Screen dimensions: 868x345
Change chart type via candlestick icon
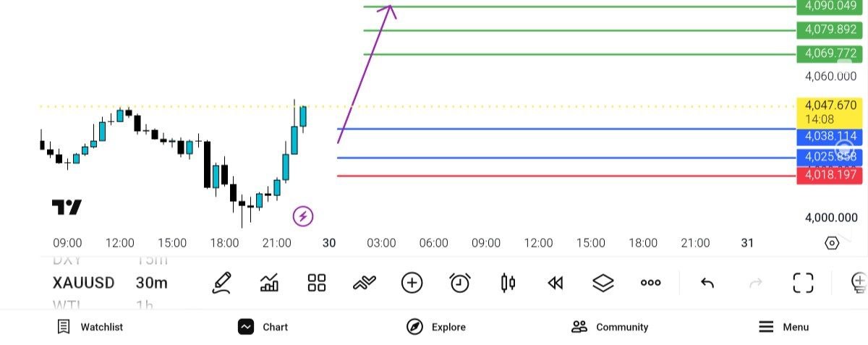pos(509,283)
